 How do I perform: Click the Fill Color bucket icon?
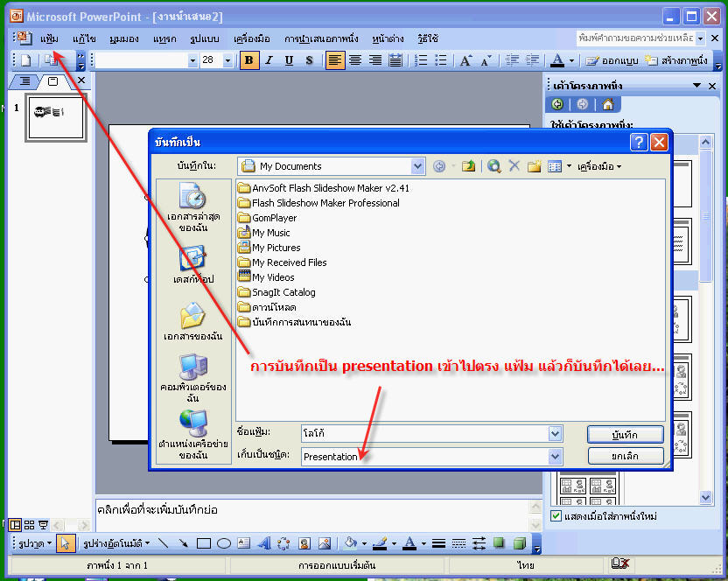tap(351, 543)
